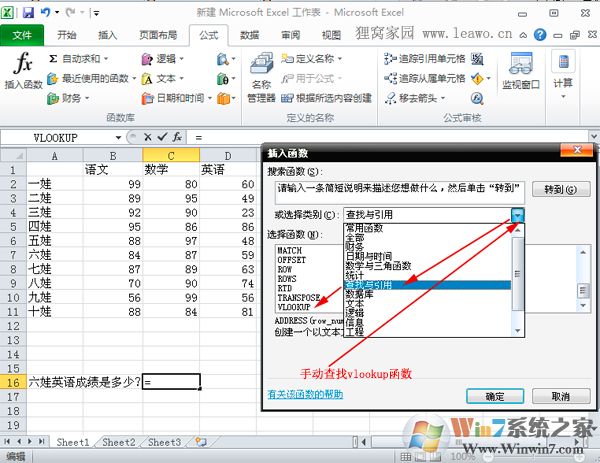
Task: Click the Math & Trig ribbon icon
Action: (x=226, y=79)
